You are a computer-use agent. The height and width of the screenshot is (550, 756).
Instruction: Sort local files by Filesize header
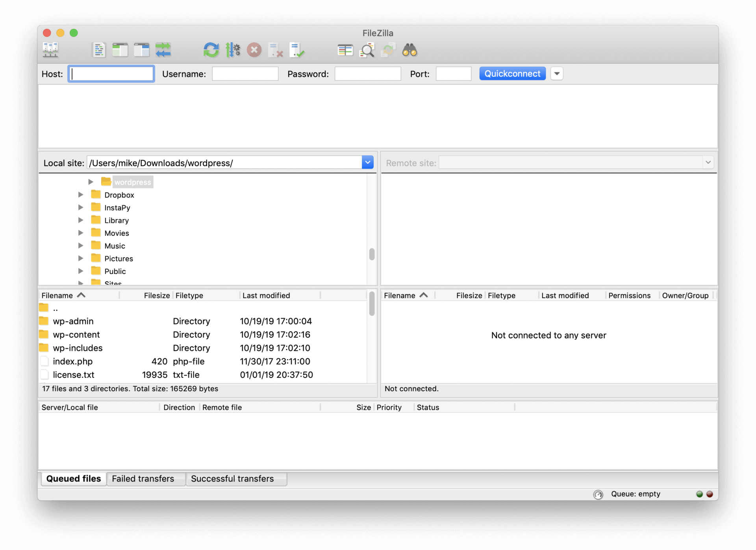(146, 295)
